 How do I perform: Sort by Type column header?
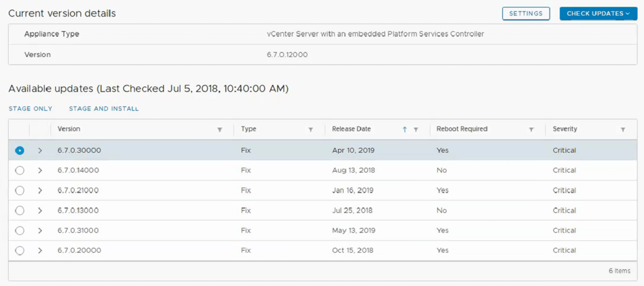click(x=248, y=129)
